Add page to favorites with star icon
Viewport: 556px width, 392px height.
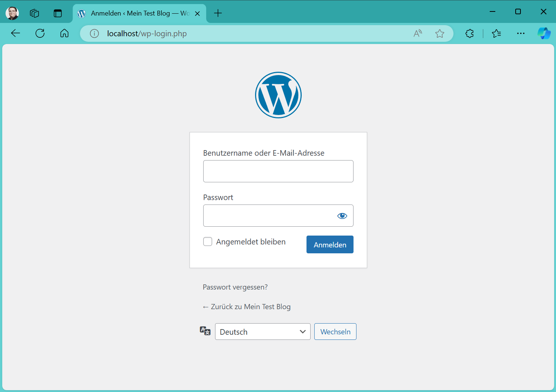tap(439, 34)
